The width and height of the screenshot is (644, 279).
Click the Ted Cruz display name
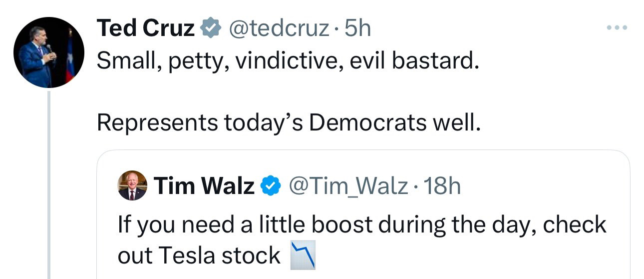(x=145, y=28)
